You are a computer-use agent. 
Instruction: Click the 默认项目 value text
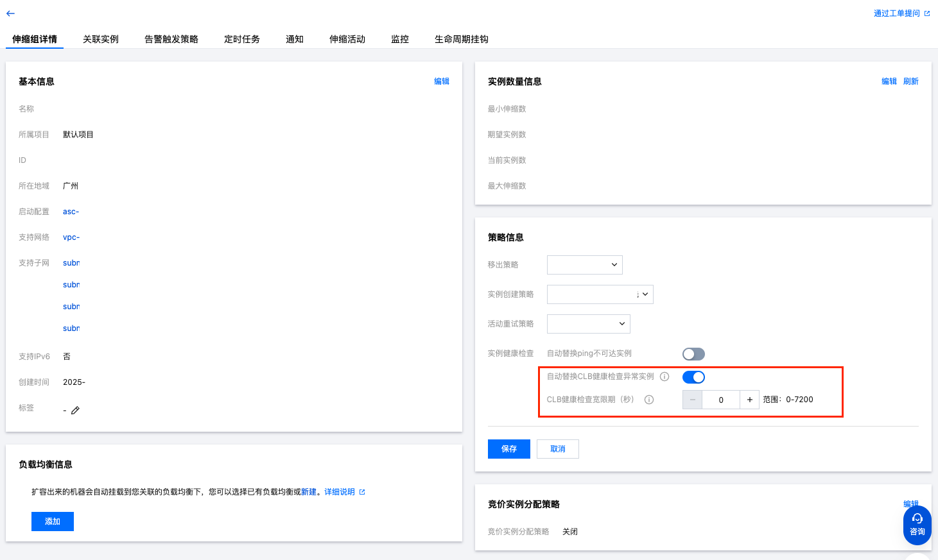click(78, 135)
